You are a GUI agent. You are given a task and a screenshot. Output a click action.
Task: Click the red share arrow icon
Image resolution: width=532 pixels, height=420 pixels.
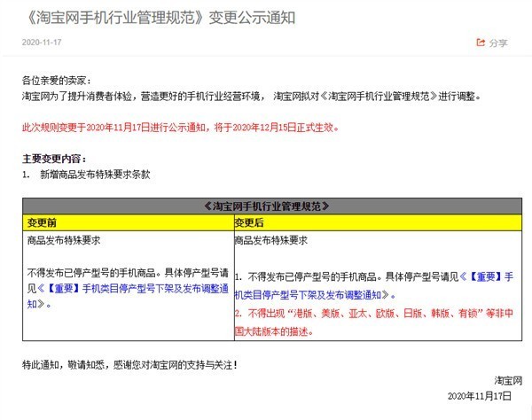coord(481,42)
